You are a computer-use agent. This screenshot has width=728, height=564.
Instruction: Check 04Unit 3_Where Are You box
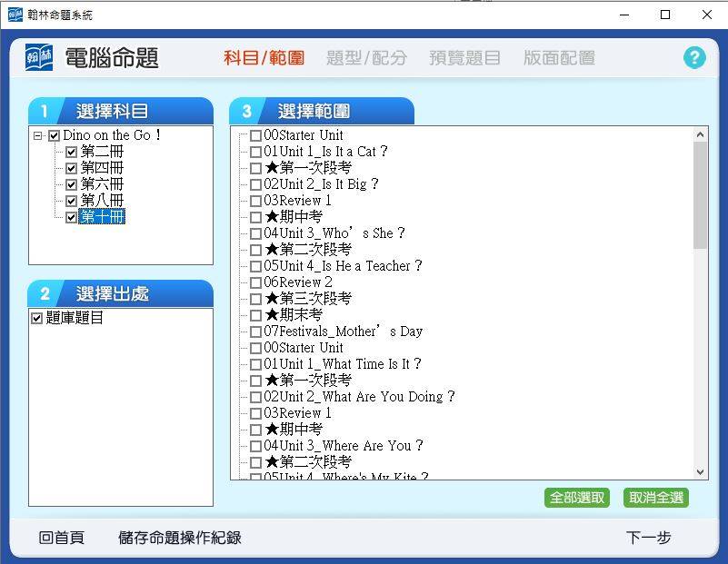[x=255, y=446]
